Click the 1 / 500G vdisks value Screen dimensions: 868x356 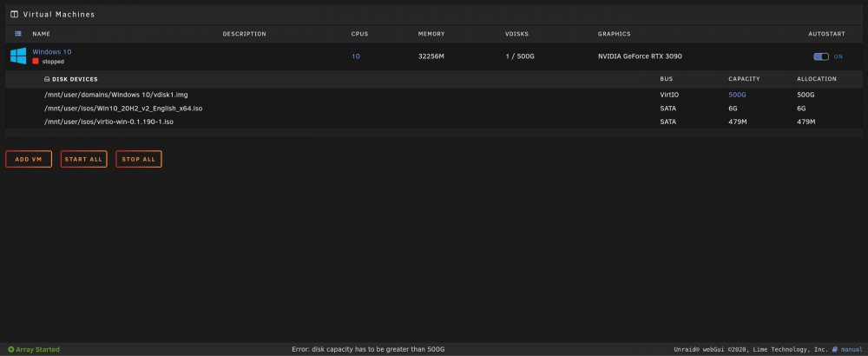pos(520,56)
